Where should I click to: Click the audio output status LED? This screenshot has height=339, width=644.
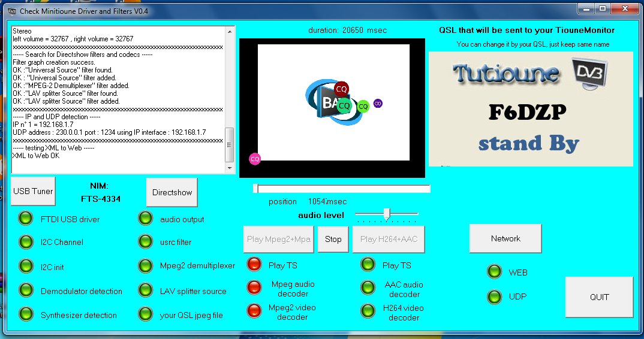(x=145, y=219)
